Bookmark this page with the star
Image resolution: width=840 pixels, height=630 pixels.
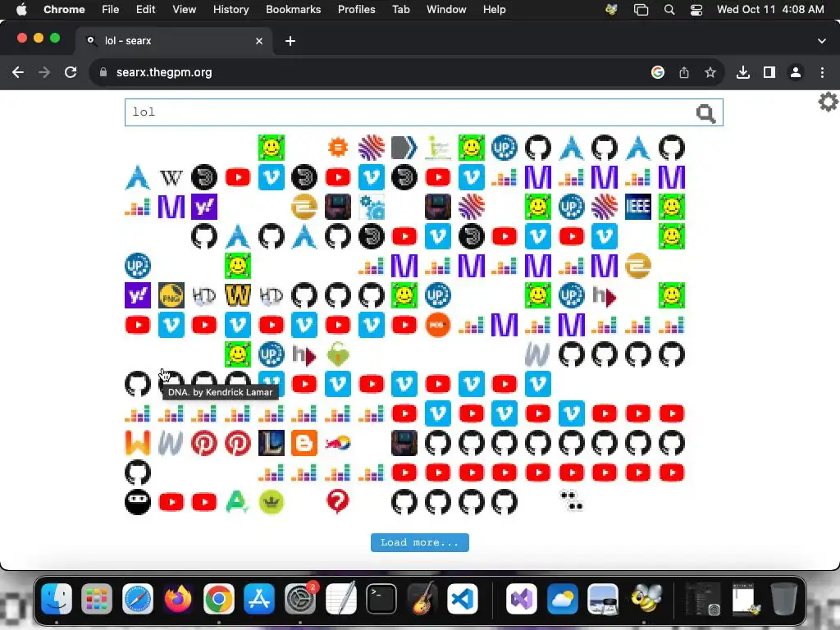coord(710,72)
